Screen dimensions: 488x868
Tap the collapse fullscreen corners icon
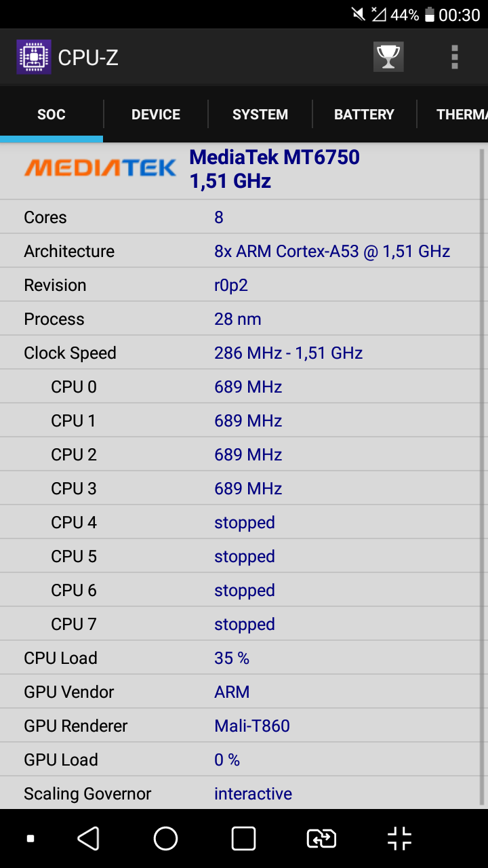click(x=399, y=839)
